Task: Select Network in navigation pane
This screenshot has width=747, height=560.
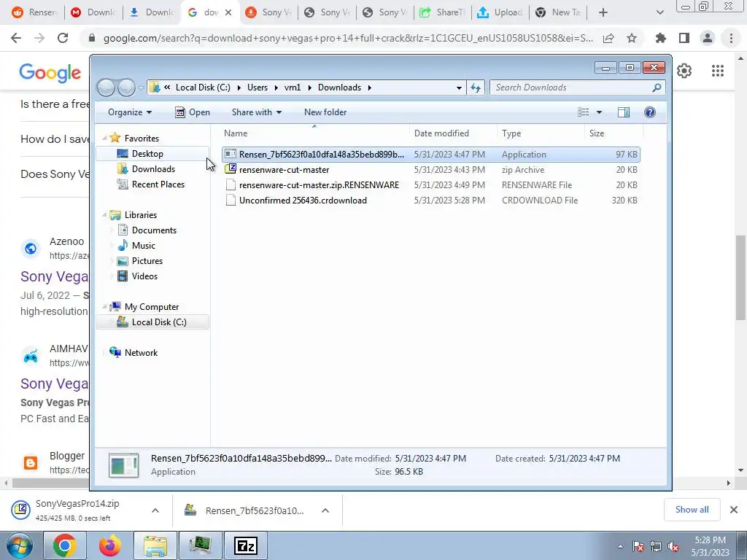Action: 141,353
